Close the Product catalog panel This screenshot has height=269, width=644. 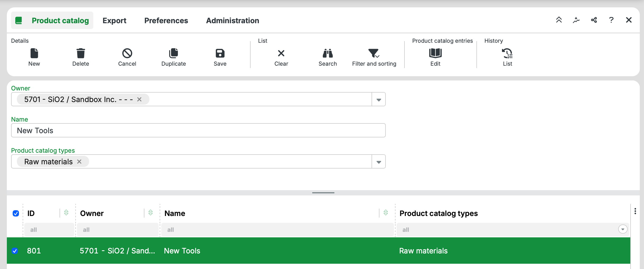click(629, 20)
